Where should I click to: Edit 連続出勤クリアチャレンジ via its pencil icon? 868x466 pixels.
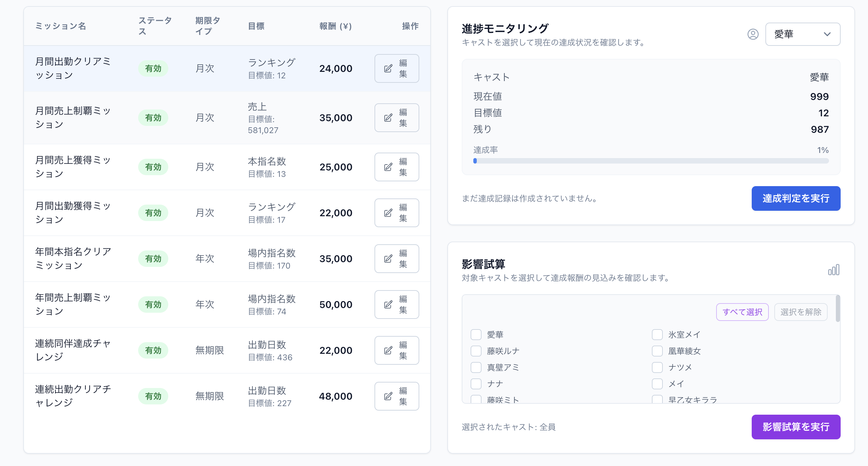[387, 396]
